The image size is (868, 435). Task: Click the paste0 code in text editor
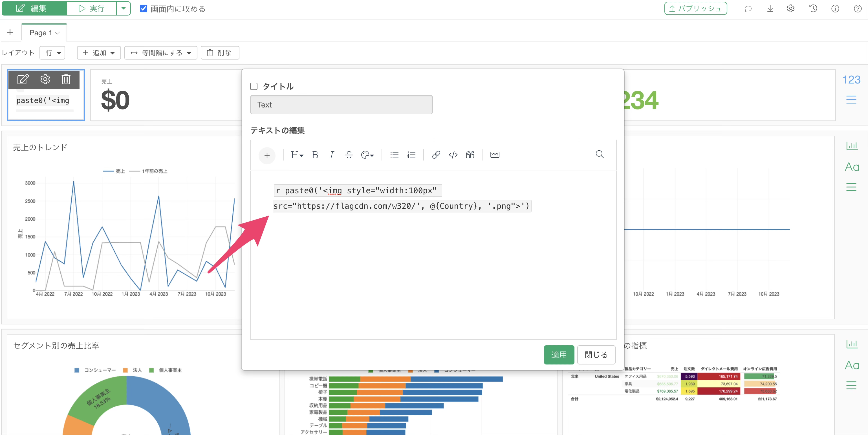402,198
